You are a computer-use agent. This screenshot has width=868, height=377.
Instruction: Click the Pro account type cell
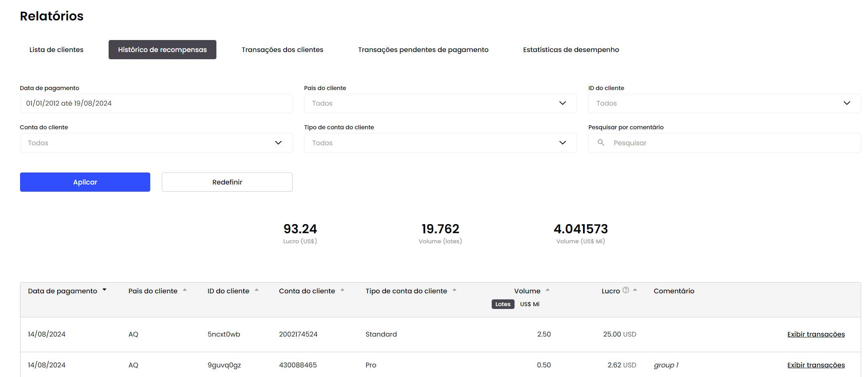click(371, 365)
